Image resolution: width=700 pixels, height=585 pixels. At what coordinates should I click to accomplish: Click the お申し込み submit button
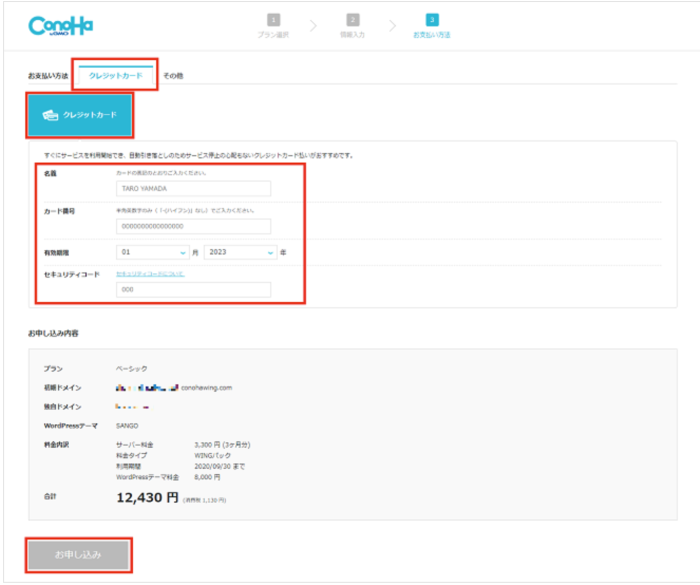click(x=79, y=555)
